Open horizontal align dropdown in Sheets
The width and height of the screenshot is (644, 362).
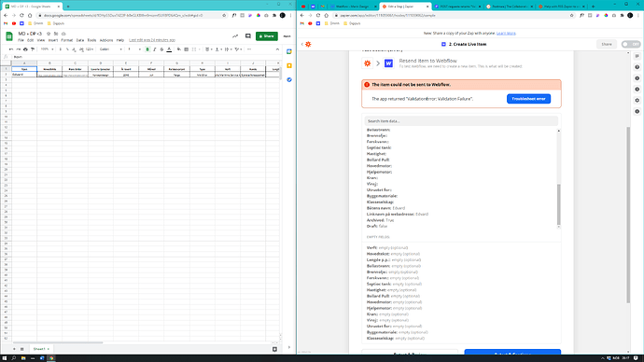point(209,49)
